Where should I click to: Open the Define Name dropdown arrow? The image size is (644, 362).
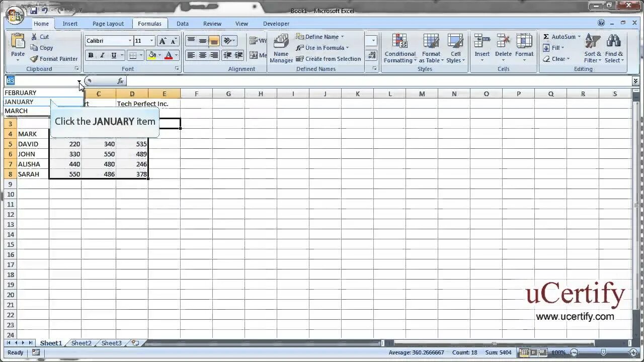[342, 37]
